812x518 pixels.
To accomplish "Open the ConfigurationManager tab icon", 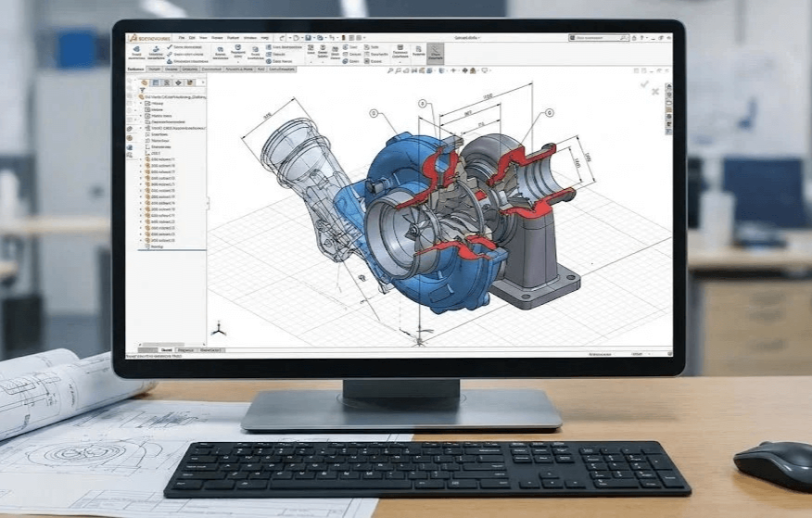I will (167, 82).
